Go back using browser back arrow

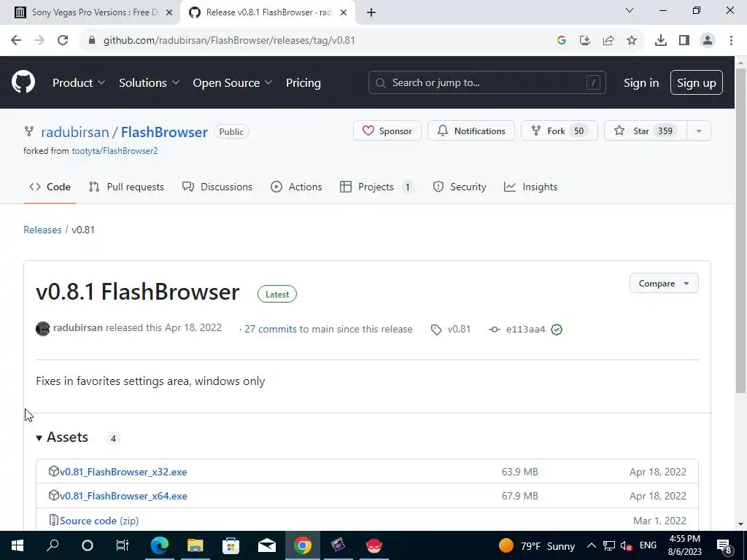(16, 41)
